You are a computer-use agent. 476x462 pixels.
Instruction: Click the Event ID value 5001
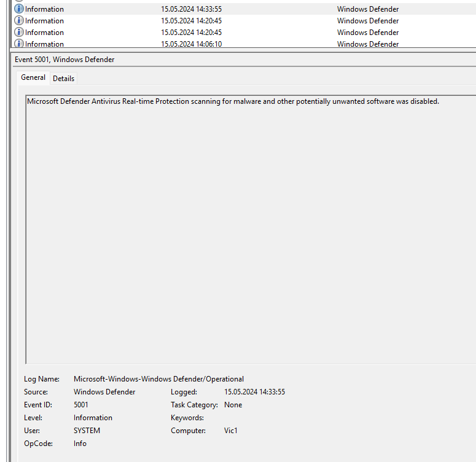point(81,405)
